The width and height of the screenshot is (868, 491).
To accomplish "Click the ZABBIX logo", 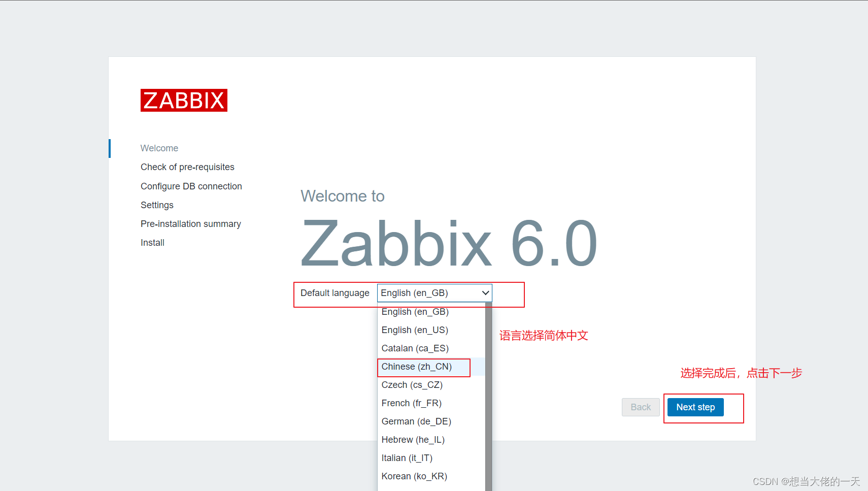I will tap(184, 100).
